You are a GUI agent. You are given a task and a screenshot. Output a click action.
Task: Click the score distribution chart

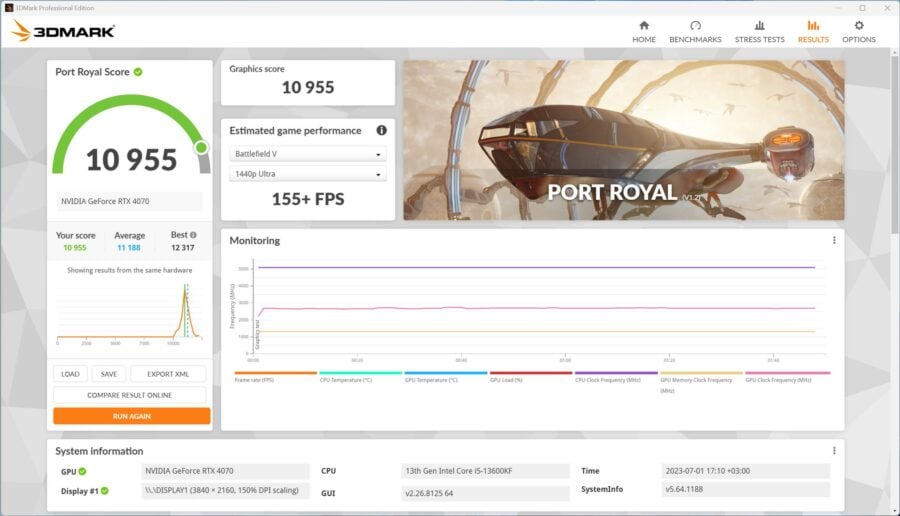click(129, 313)
